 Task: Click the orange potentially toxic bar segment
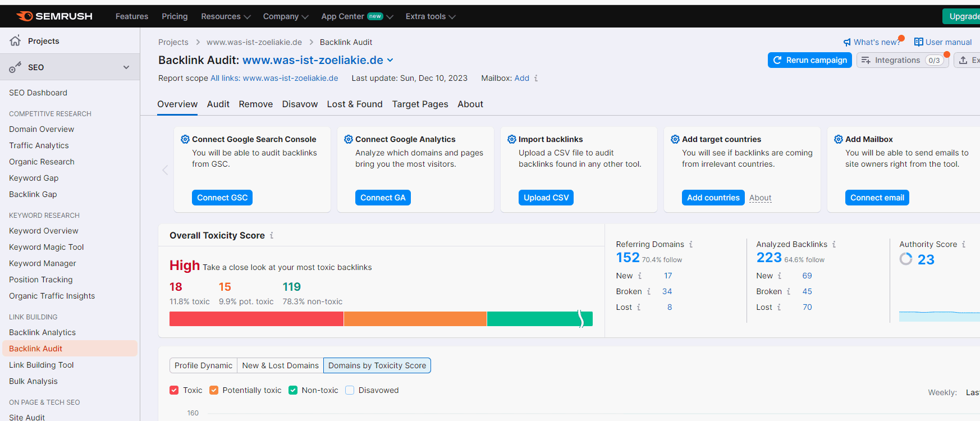(415, 319)
